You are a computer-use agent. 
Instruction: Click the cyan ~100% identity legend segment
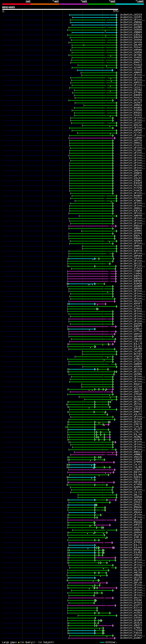point(130,4)
